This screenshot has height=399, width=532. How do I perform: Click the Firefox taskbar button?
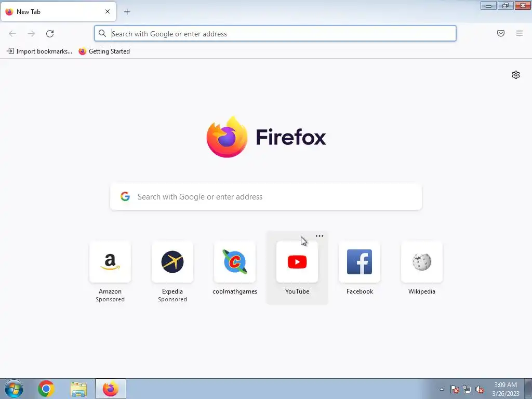coord(111,389)
